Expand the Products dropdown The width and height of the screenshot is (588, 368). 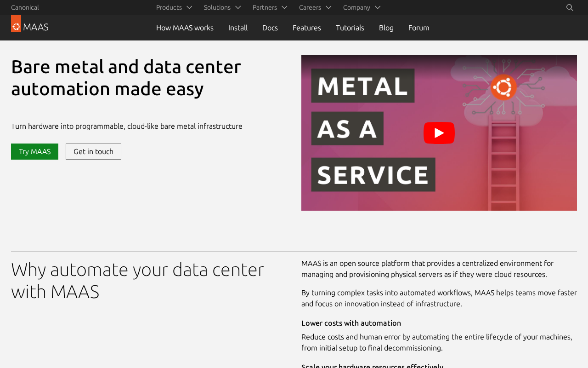174,7
